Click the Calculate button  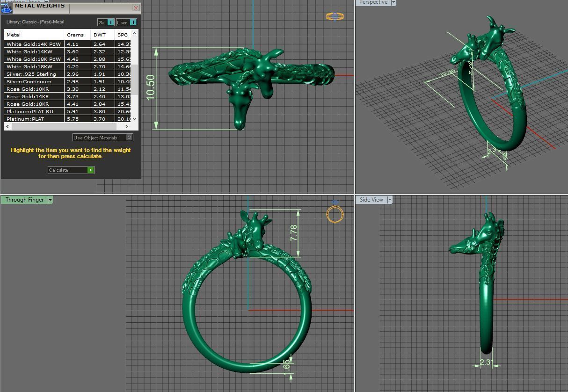click(71, 170)
